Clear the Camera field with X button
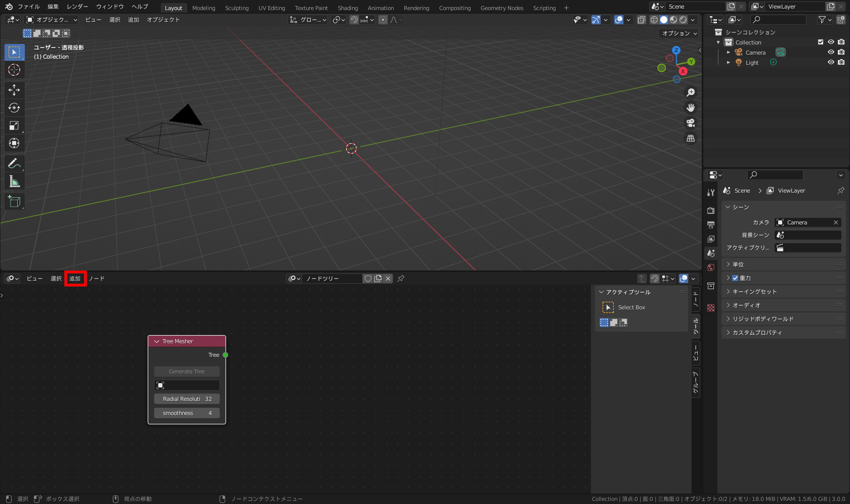This screenshot has width=850, height=504. (x=836, y=222)
